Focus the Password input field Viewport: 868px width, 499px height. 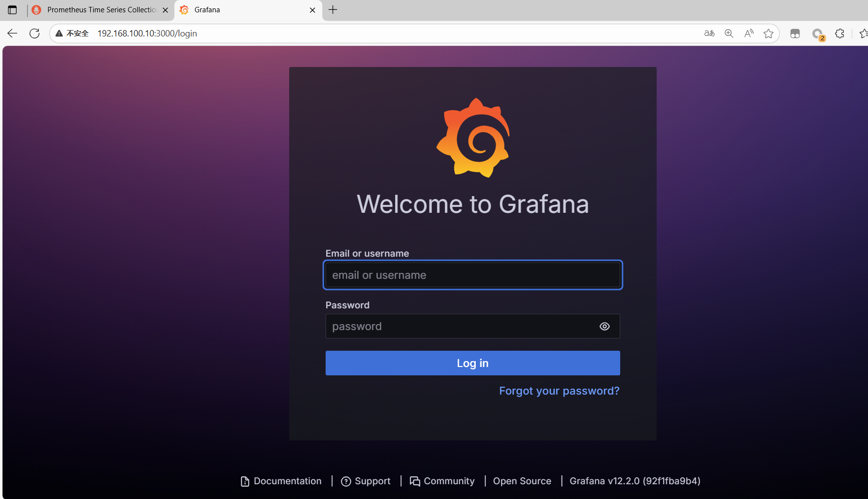coord(472,326)
